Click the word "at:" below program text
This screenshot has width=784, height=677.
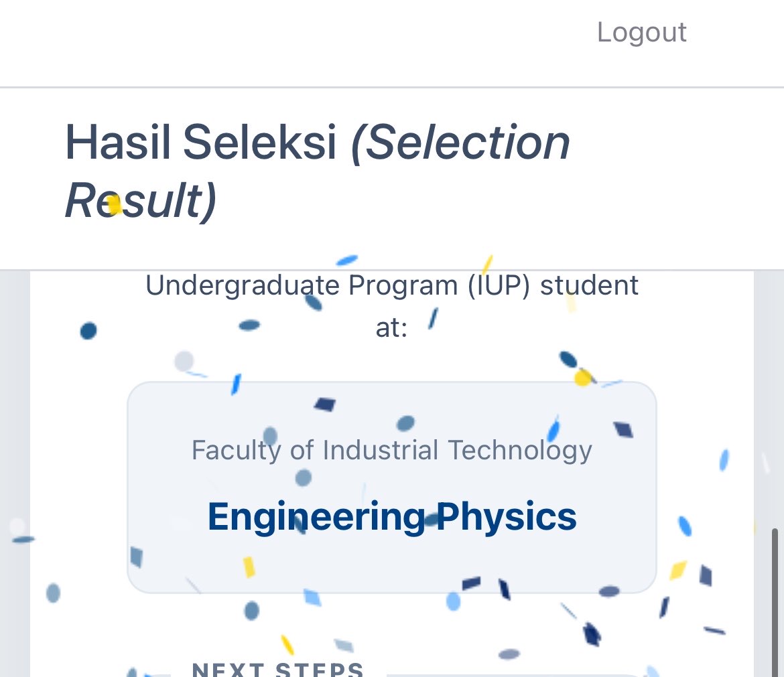[392, 328]
